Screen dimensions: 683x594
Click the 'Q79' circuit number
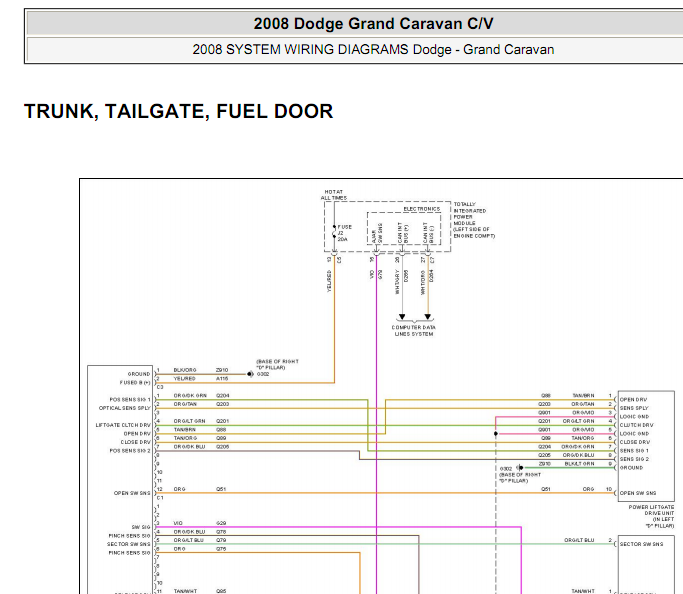tap(221, 540)
